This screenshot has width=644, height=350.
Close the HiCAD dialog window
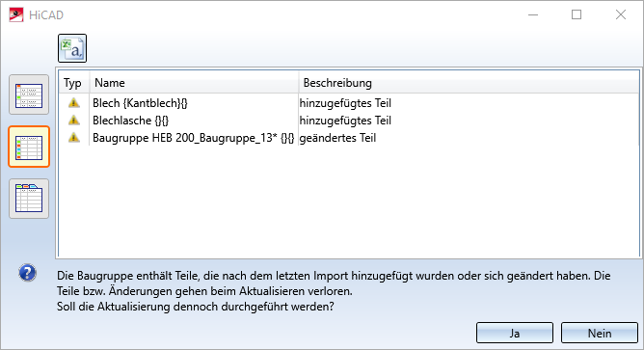tap(621, 14)
